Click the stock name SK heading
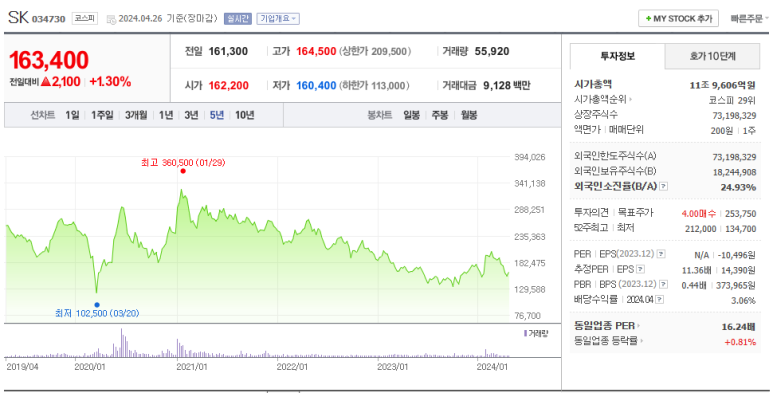The width and height of the screenshot is (773, 393). (18, 17)
